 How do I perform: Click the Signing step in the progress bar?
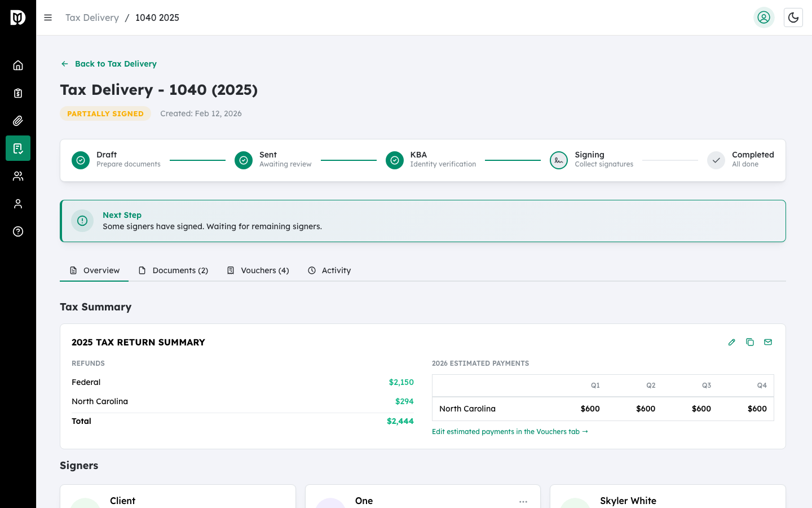(x=559, y=160)
